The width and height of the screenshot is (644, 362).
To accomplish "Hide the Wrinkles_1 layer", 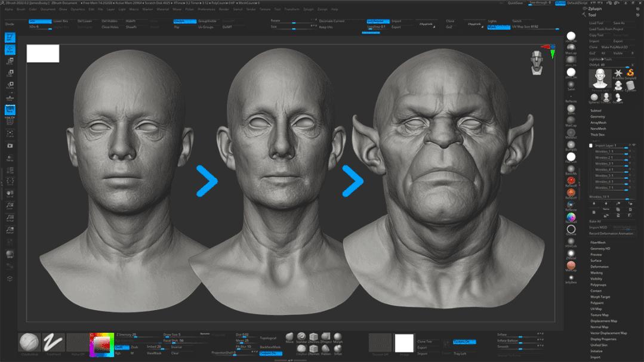I will point(633,151).
